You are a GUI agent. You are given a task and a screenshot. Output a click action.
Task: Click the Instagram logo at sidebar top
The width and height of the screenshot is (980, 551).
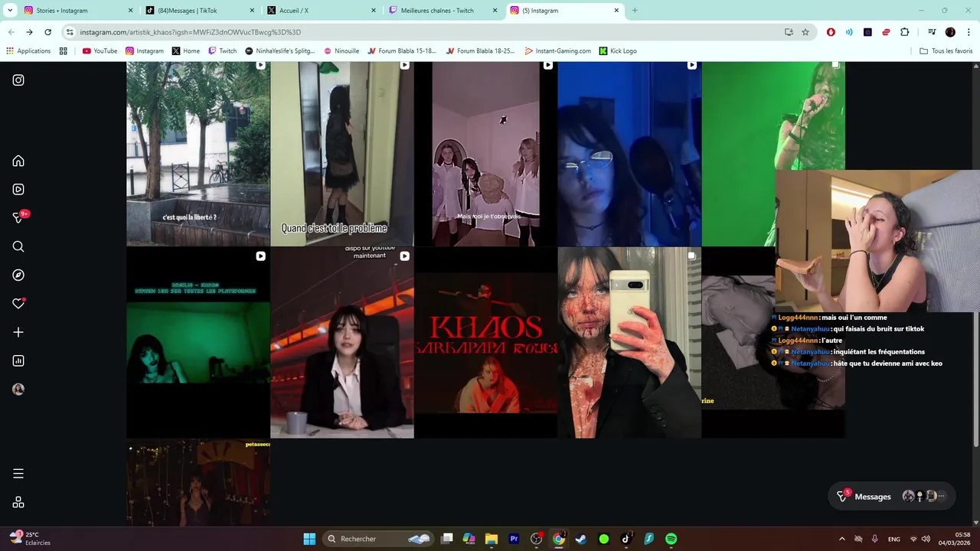click(18, 80)
